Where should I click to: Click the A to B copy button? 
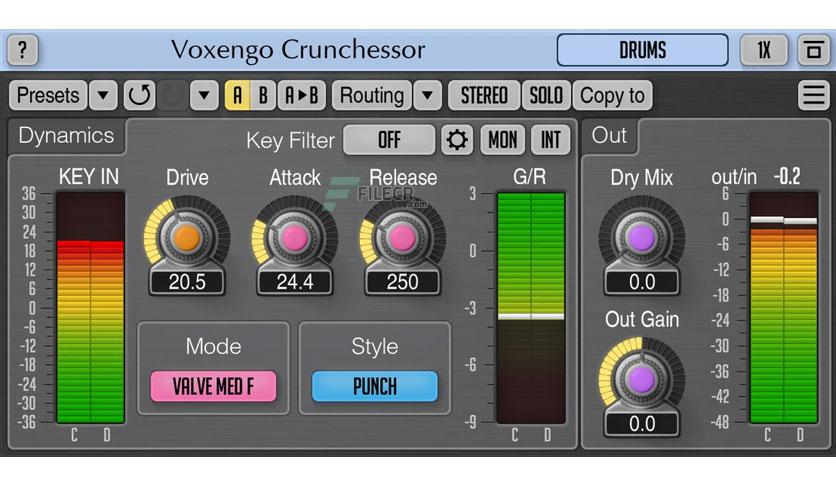302,95
